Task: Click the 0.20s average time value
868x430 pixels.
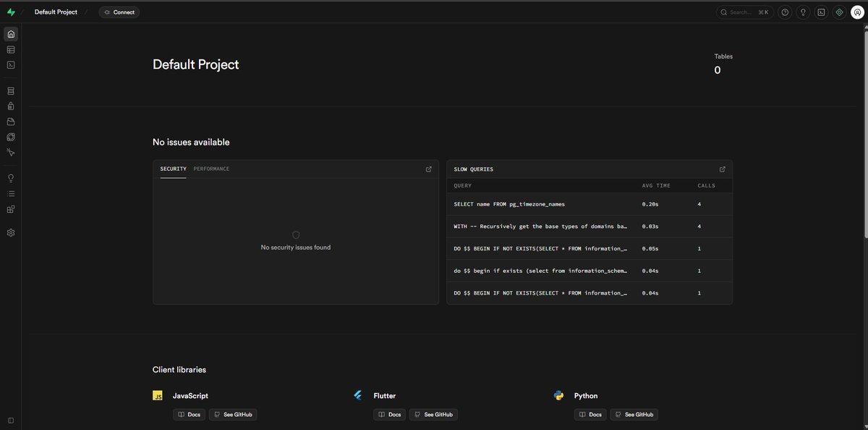Action: point(650,204)
